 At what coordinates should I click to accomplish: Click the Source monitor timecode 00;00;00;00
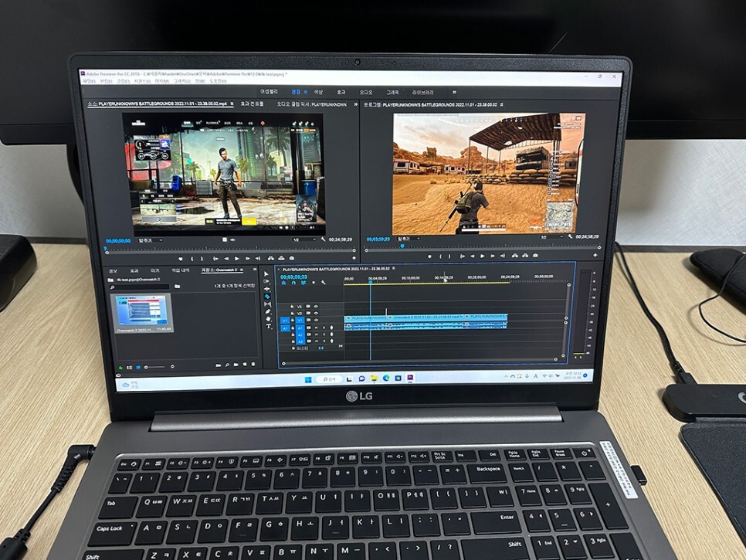click(118, 241)
